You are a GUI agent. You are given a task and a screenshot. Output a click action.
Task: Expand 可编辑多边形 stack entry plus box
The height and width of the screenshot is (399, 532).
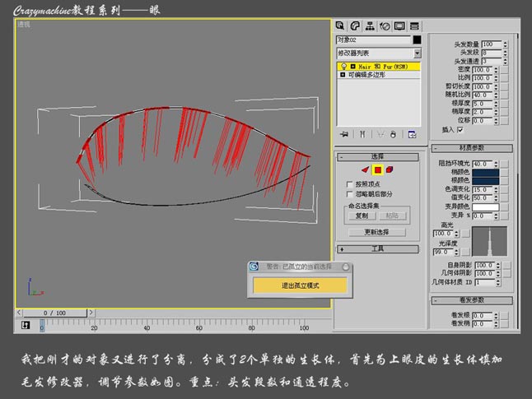[343, 75]
